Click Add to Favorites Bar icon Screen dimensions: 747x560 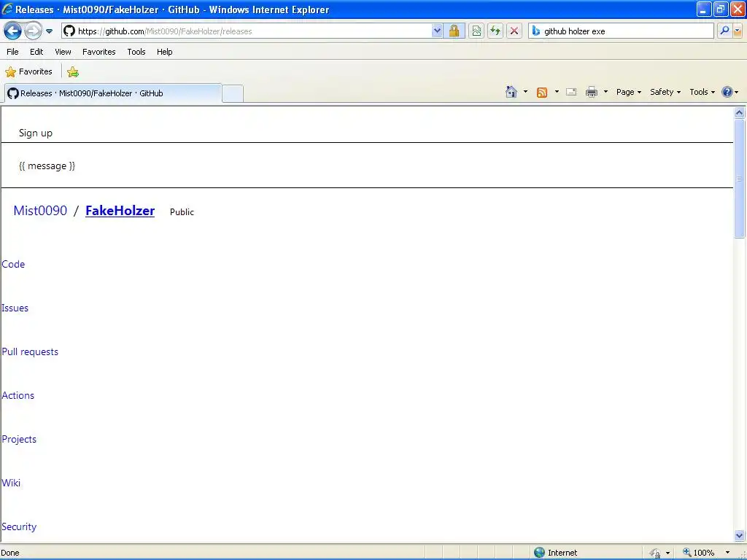(73, 72)
